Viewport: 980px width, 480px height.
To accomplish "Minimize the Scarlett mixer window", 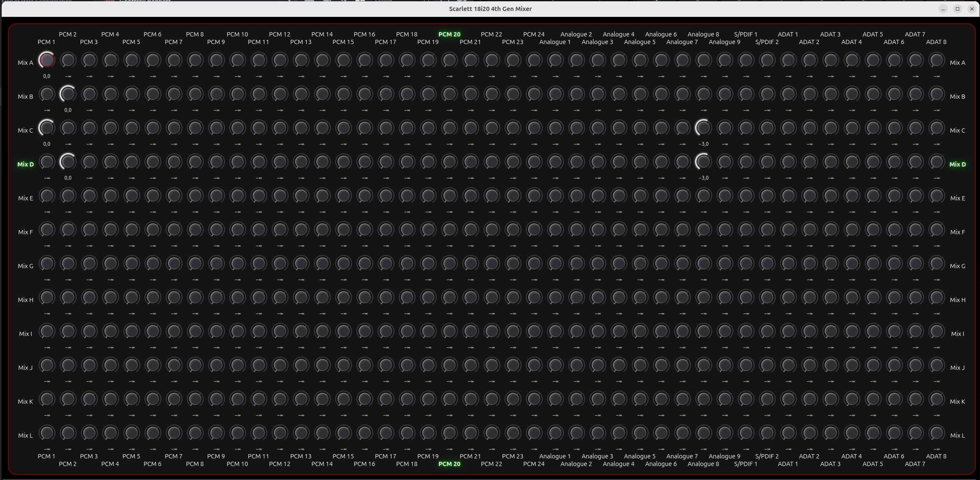I will point(943,9).
